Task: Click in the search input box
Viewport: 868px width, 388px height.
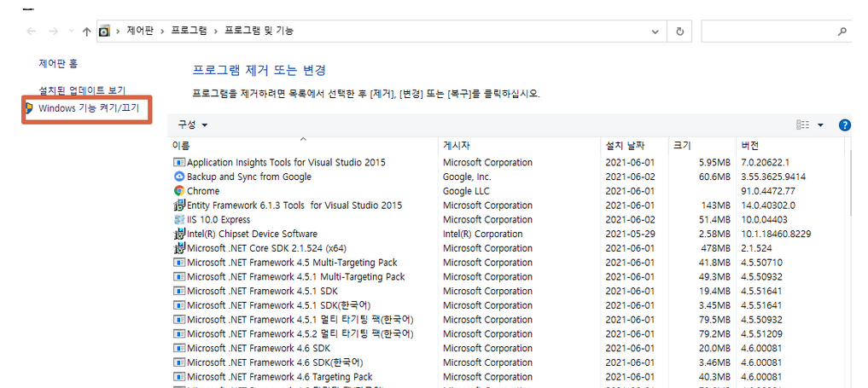Action: pos(768,31)
